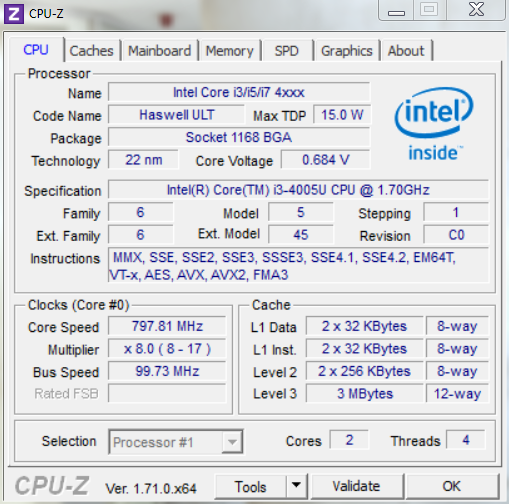
Task: Click the version text Ver. 1.71.0.x64
Action: pyautogui.click(x=151, y=489)
